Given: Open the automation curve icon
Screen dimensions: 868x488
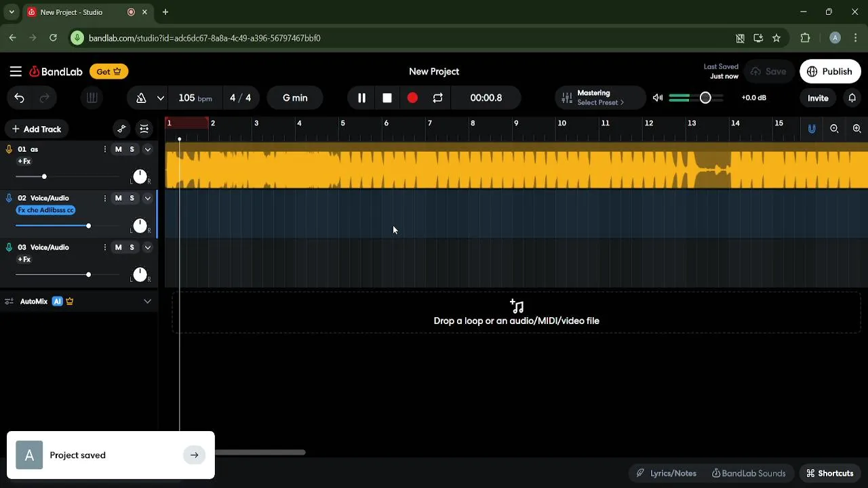Looking at the screenshot, I should tap(121, 129).
